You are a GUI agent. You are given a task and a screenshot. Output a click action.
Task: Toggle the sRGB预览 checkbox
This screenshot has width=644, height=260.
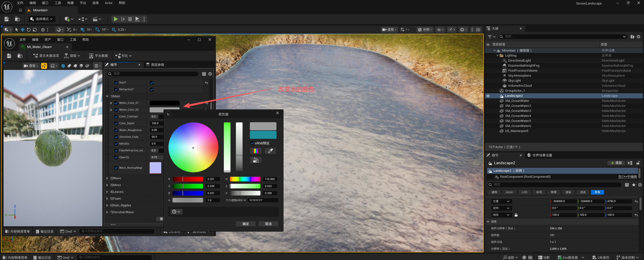pos(252,143)
